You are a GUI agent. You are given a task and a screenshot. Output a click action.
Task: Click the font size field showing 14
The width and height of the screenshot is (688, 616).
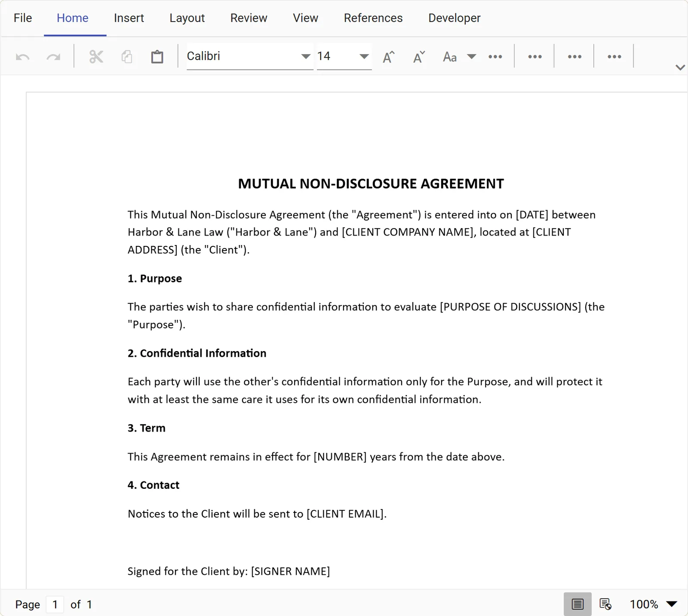(x=337, y=56)
